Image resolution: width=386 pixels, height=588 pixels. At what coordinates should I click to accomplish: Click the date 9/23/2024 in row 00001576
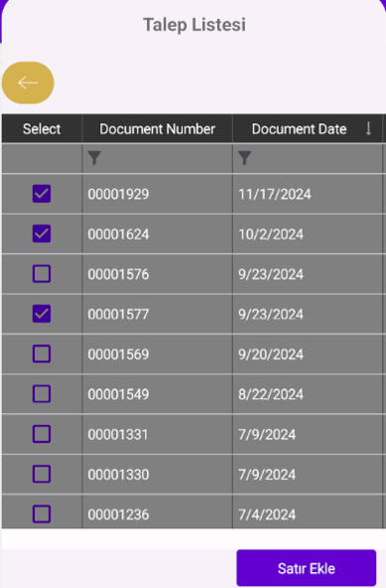coord(308,274)
